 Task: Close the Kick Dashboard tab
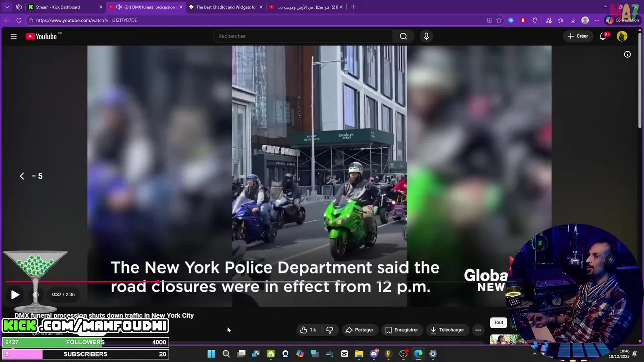point(100,7)
